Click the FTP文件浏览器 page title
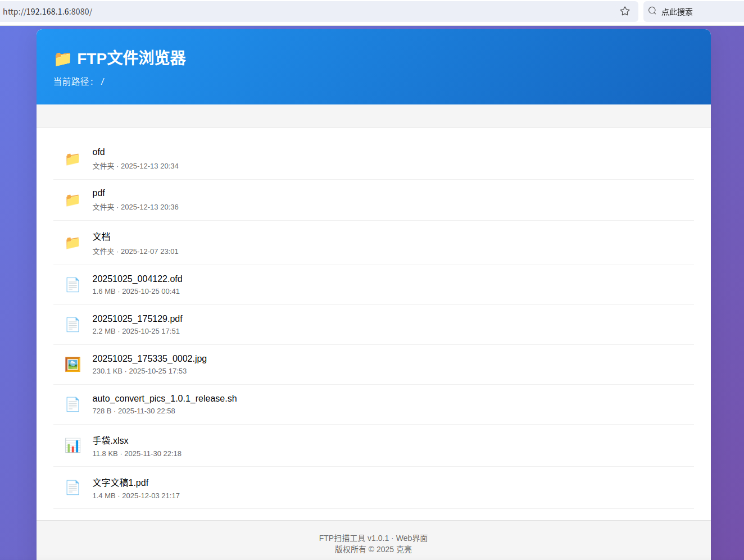744x560 pixels. (131, 58)
